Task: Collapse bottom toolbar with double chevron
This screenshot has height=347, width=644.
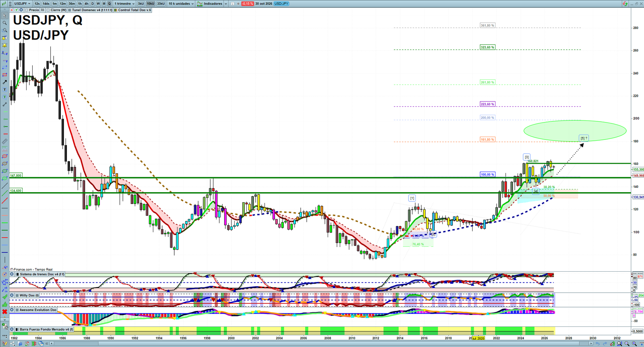Action: pos(47,344)
